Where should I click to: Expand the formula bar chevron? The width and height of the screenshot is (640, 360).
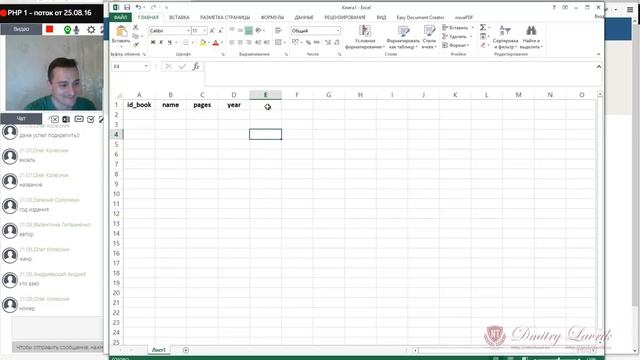click(599, 67)
